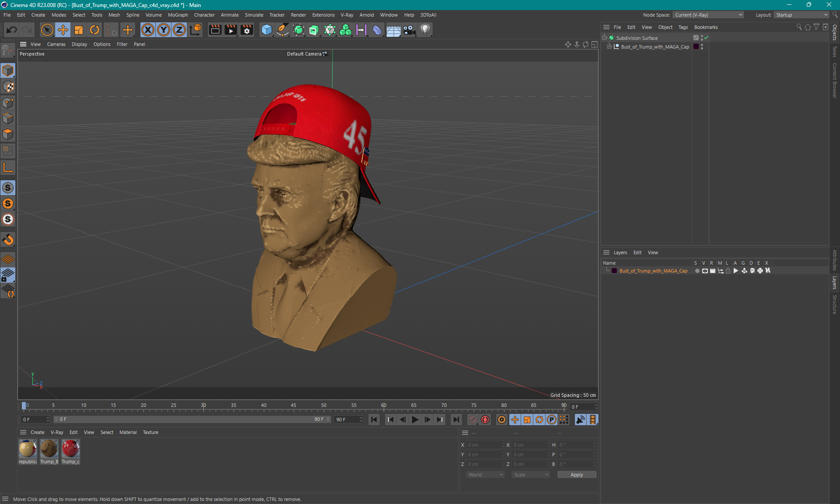Select the republic material thumbnail
840x504 pixels.
[28, 449]
